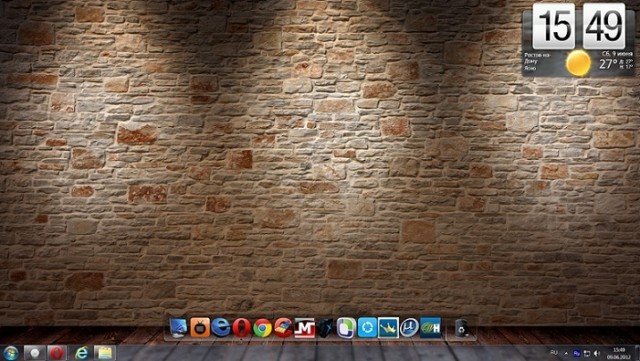
Task: Open the My Computer icon in dock
Action: tap(178, 328)
